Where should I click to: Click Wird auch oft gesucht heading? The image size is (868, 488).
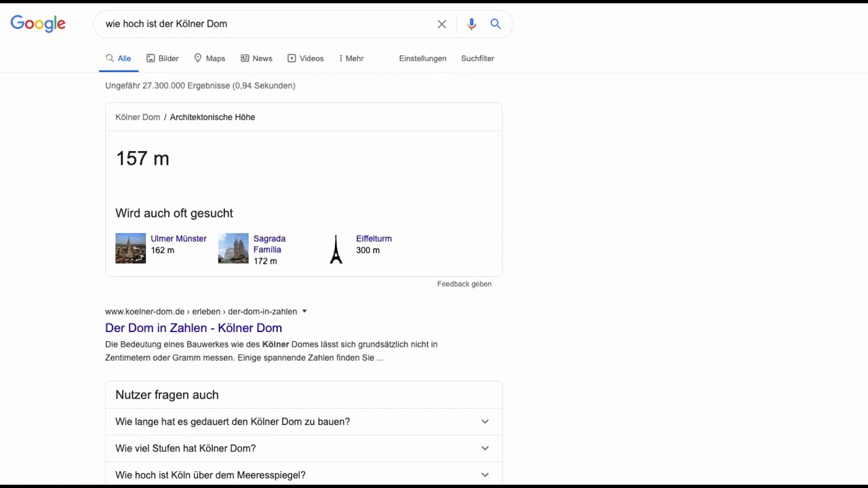pos(174,213)
